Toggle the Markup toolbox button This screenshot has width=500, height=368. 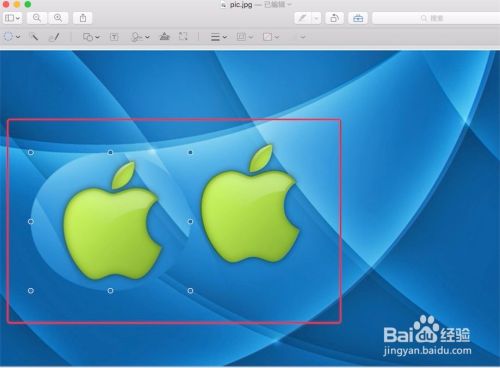point(358,18)
